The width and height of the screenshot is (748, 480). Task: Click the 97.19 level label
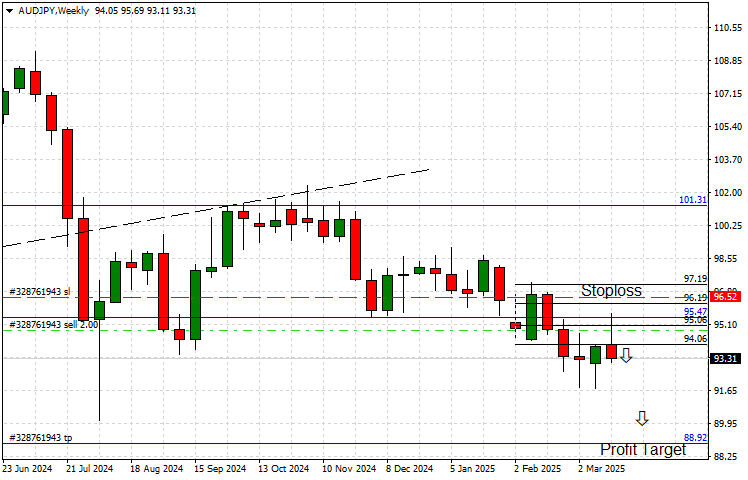696,279
